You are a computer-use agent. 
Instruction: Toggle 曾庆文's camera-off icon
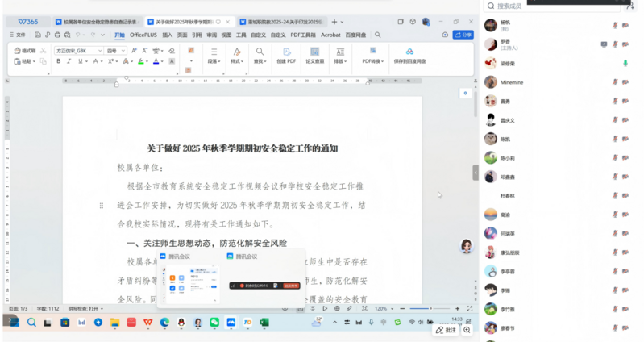click(x=625, y=120)
